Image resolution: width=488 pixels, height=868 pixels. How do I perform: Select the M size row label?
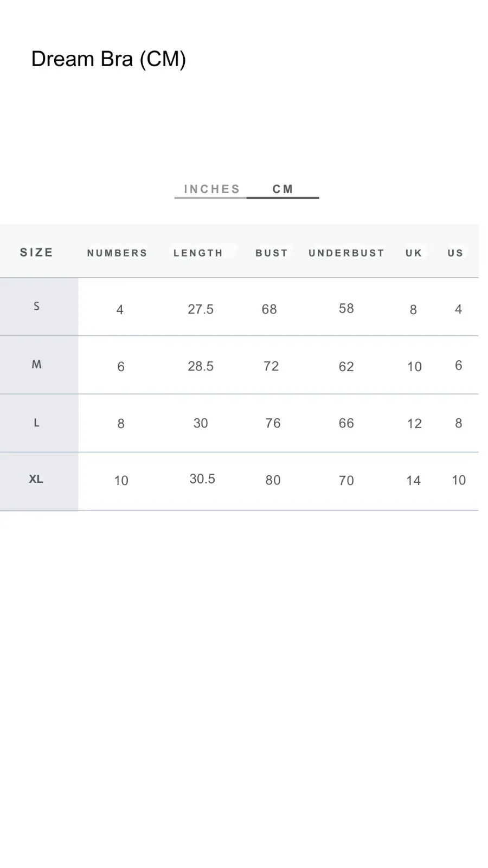click(36, 365)
